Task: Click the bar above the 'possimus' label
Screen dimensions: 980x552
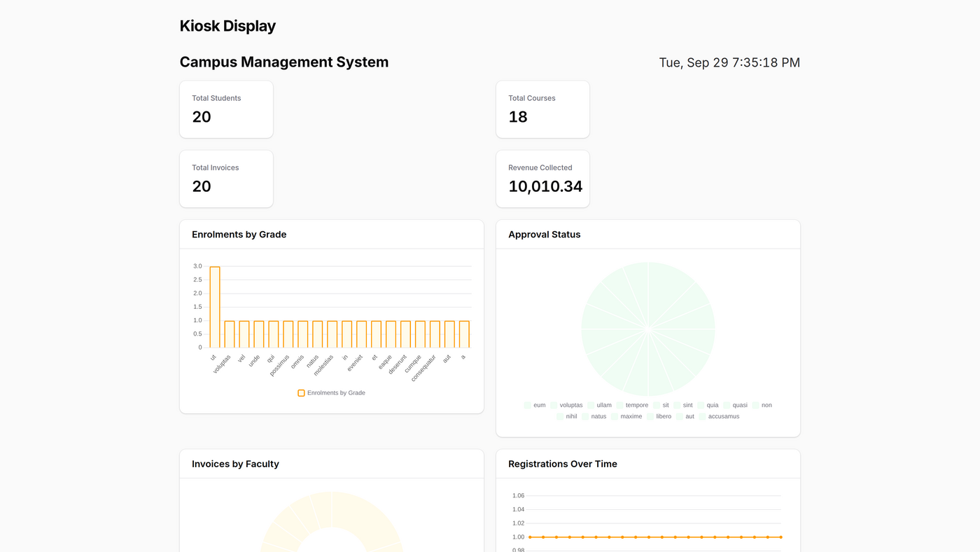Action: click(x=288, y=334)
